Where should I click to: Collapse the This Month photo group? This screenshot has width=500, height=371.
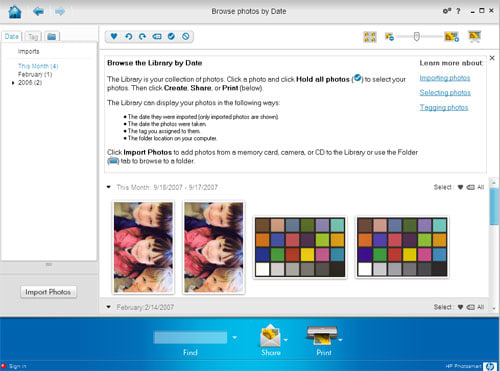click(x=108, y=187)
